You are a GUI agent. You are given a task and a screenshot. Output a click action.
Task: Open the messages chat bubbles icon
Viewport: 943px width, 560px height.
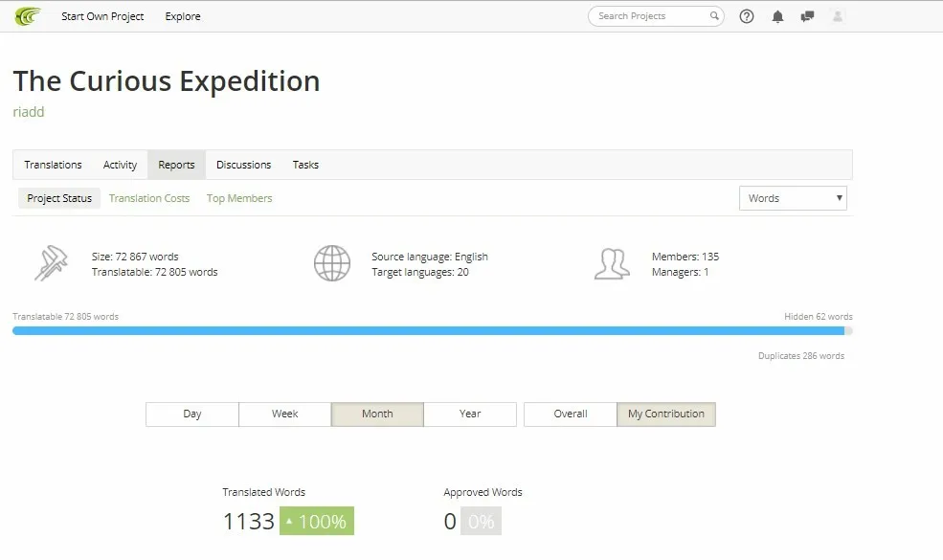(807, 16)
